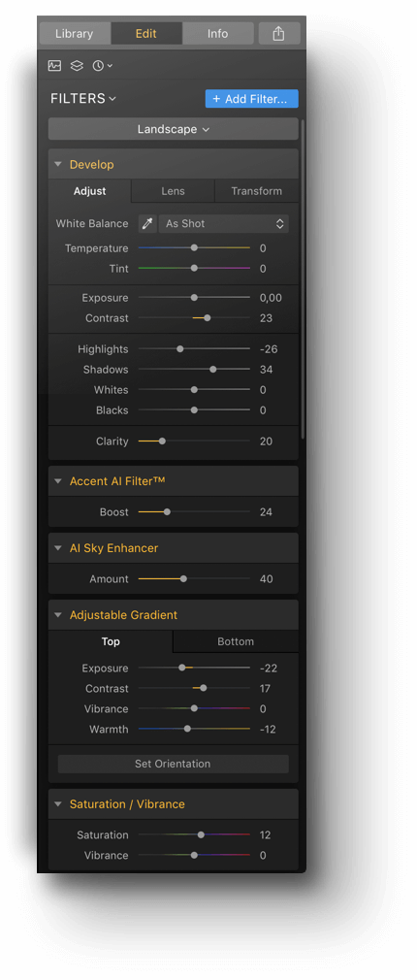
Task: Click the Shadows slider handle
Action: (x=213, y=370)
